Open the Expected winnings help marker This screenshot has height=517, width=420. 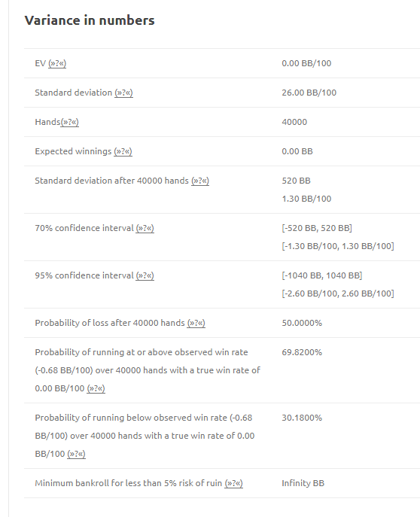(123, 151)
